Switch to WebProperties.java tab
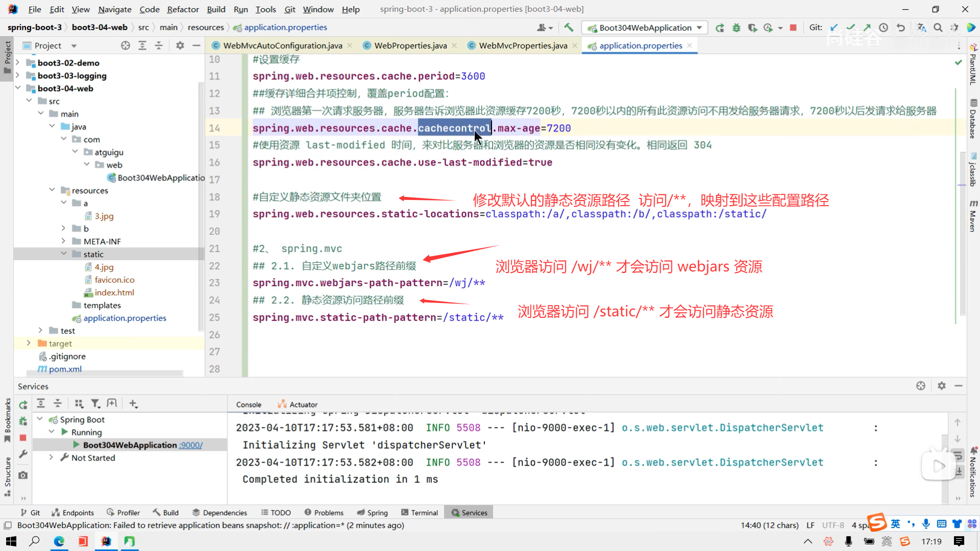Viewport: 980px width, 551px height. pyautogui.click(x=410, y=45)
